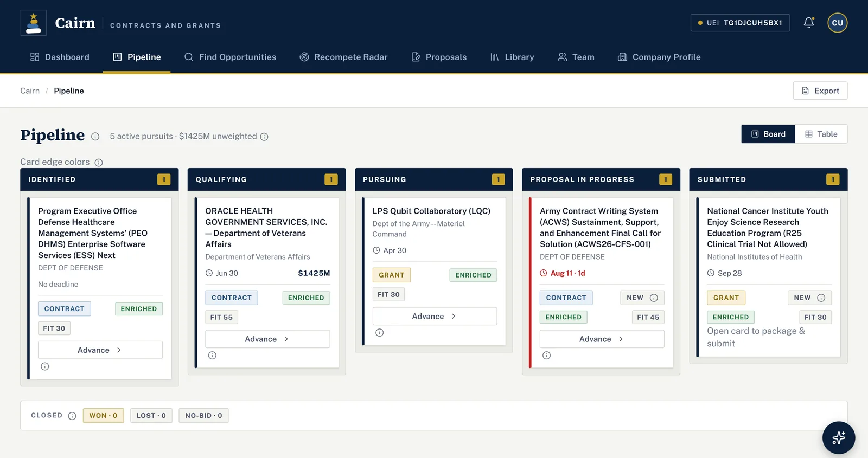Go to the Team tab

point(576,57)
